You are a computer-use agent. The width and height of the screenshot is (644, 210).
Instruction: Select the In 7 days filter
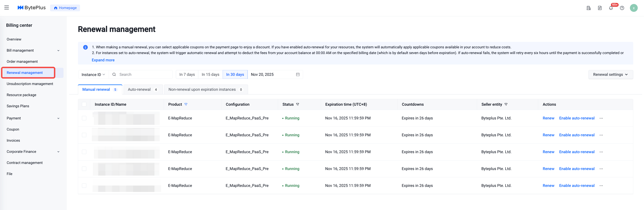click(x=187, y=74)
